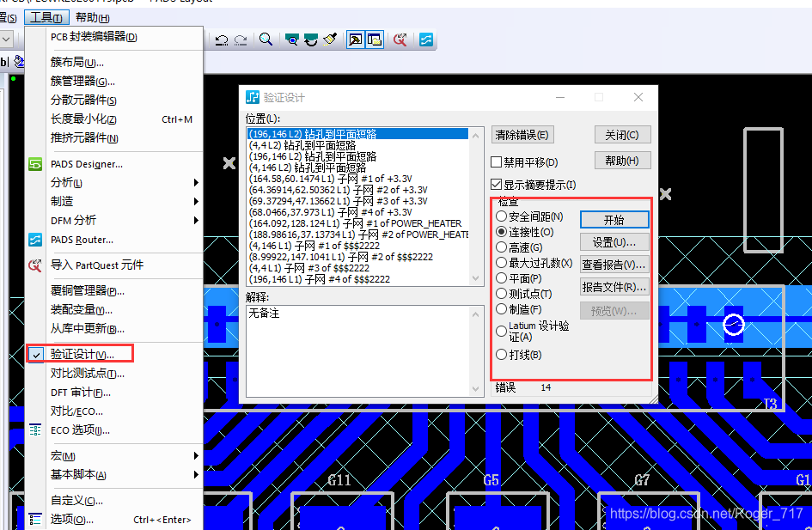Click inside the 解释 text box
The width and height of the screenshot is (812, 530).
357,351
